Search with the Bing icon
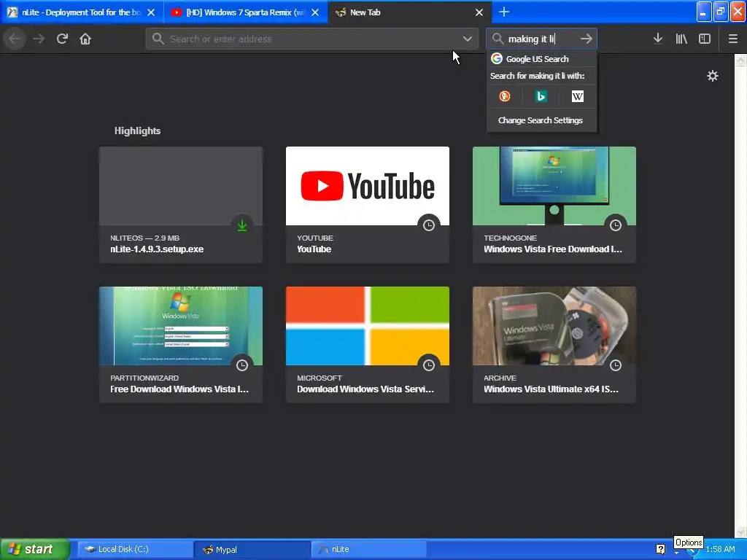The image size is (747, 560). tap(541, 96)
